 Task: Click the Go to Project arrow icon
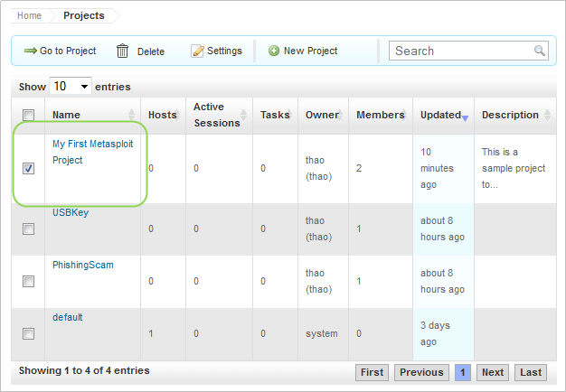pos(30,51)
